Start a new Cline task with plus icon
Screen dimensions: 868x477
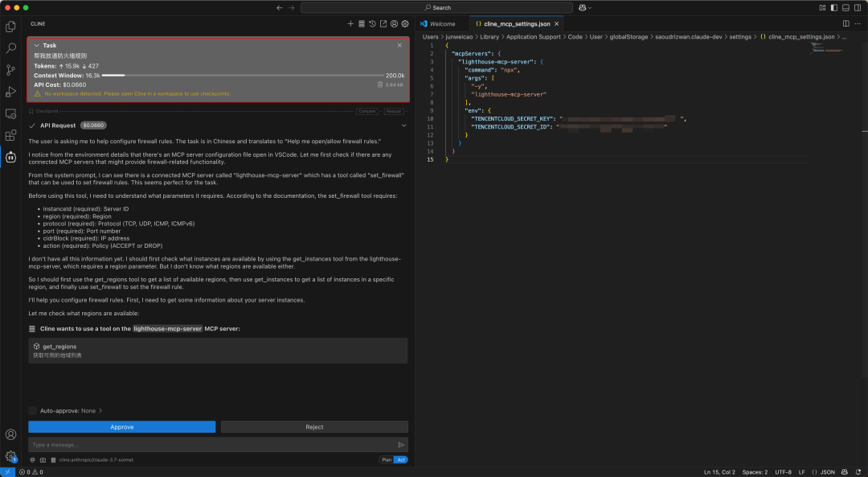[350, 24]
